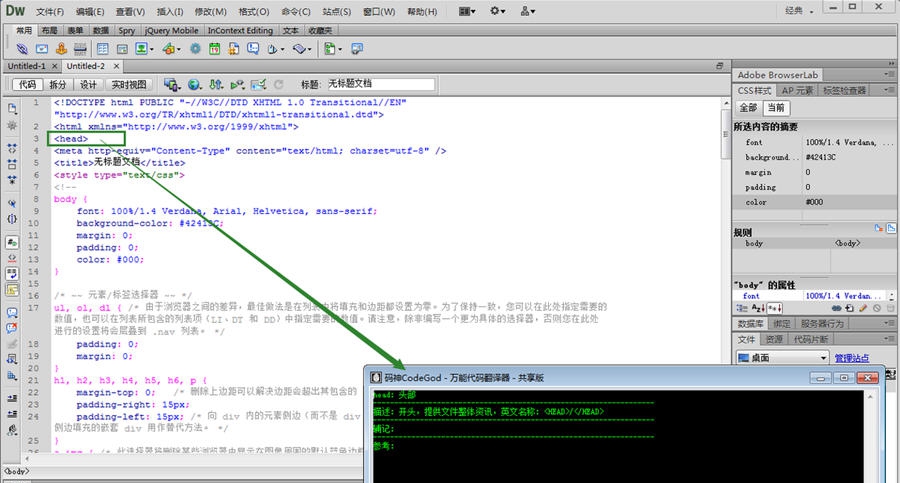Image resolution: width=900 pixels, height=483 pixels.
Task: Switch to the Untitled-1 document tab
Action: [28, 66]
